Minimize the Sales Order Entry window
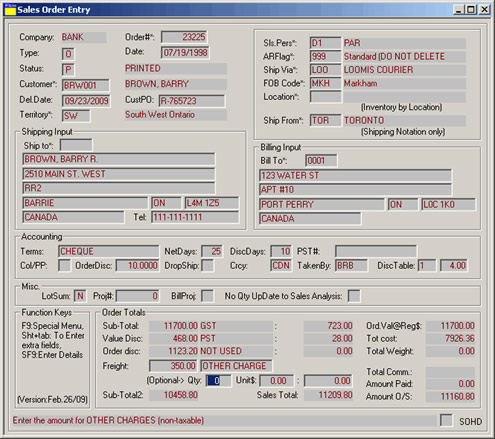Image resolution: width=495 pixels, height=439 pixels. [x=459, y=10]
